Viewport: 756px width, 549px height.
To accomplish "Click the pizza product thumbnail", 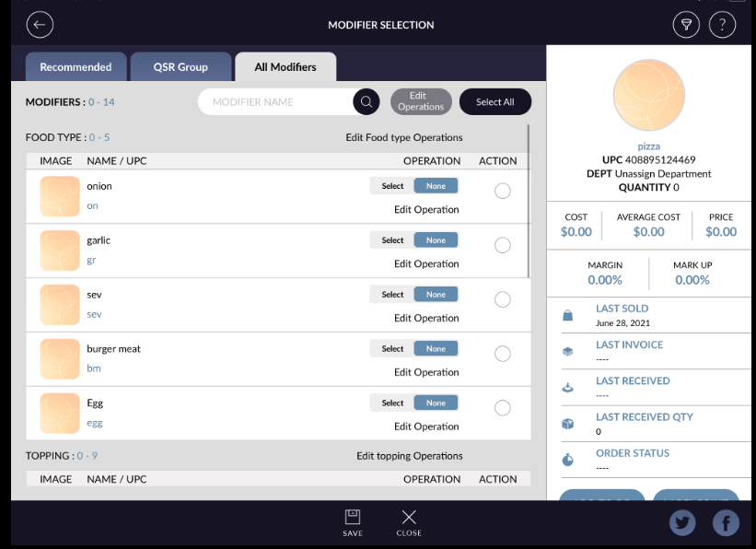I will (x=649, y=97).
